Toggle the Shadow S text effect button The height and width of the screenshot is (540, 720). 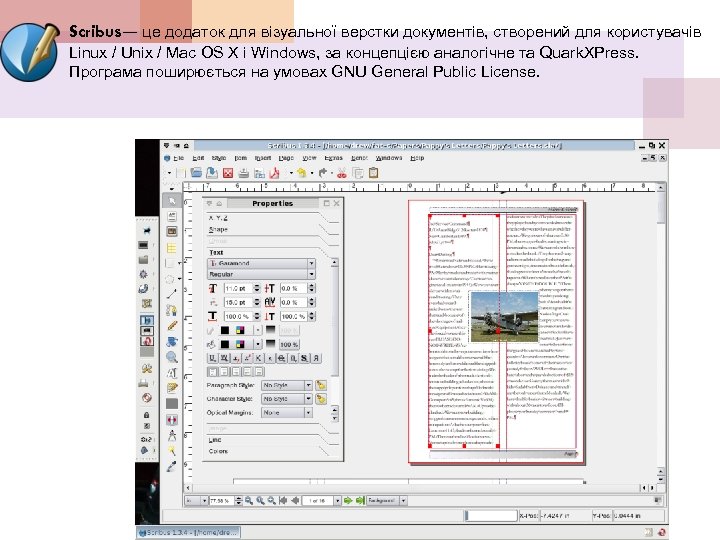coord(304,359)
